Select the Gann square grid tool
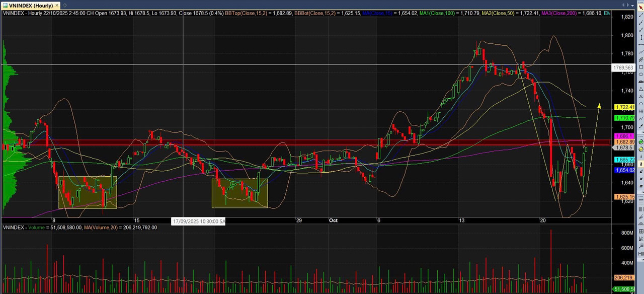This screenshot has width=644, height=294. click(640, 232)
